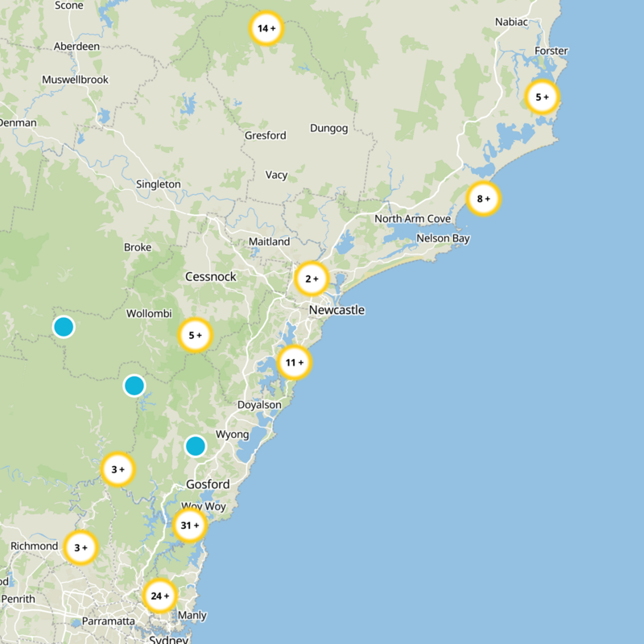This screenshot has height=644, width=644.
Task: Click the Dungog town label
Action: coord(329,129)
